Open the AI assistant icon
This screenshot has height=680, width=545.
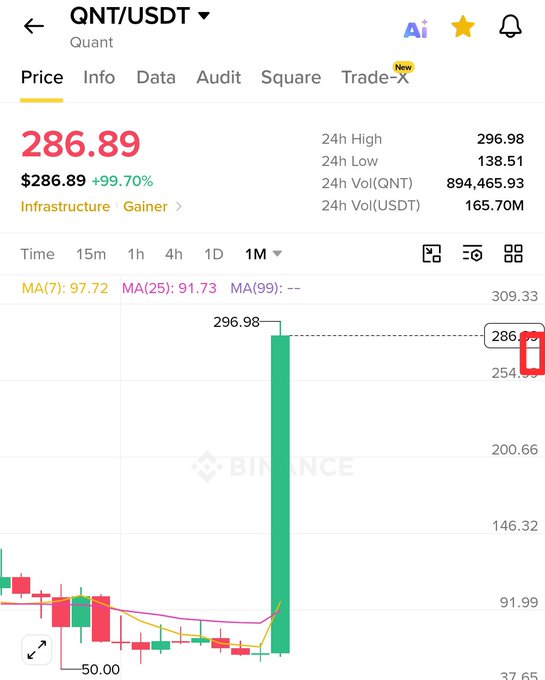tap(416, 29)
